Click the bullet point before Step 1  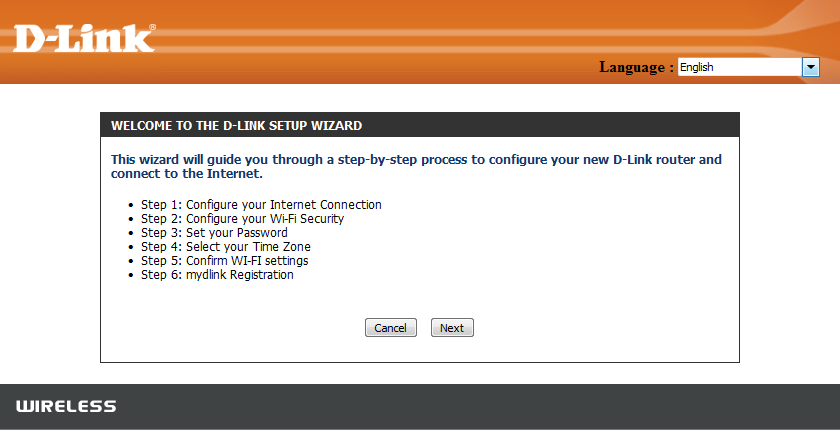click(132, 205)
